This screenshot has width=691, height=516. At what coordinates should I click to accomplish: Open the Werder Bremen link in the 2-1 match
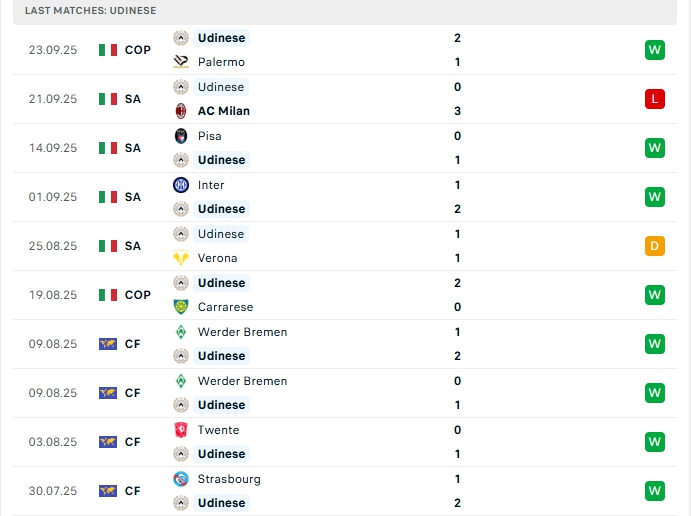point(242,332)
